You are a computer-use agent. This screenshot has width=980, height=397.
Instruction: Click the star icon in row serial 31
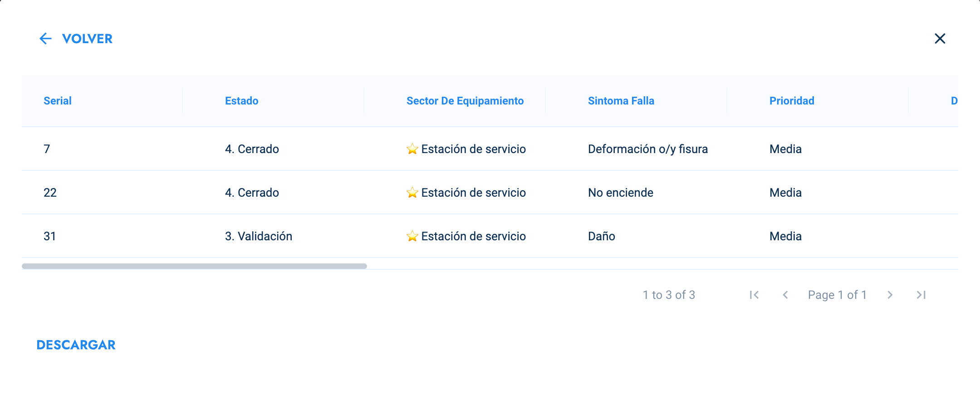click(x=412, y=236)
